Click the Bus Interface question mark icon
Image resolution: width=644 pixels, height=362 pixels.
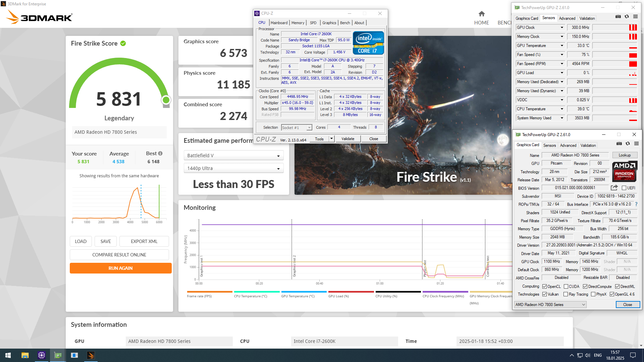636,204
